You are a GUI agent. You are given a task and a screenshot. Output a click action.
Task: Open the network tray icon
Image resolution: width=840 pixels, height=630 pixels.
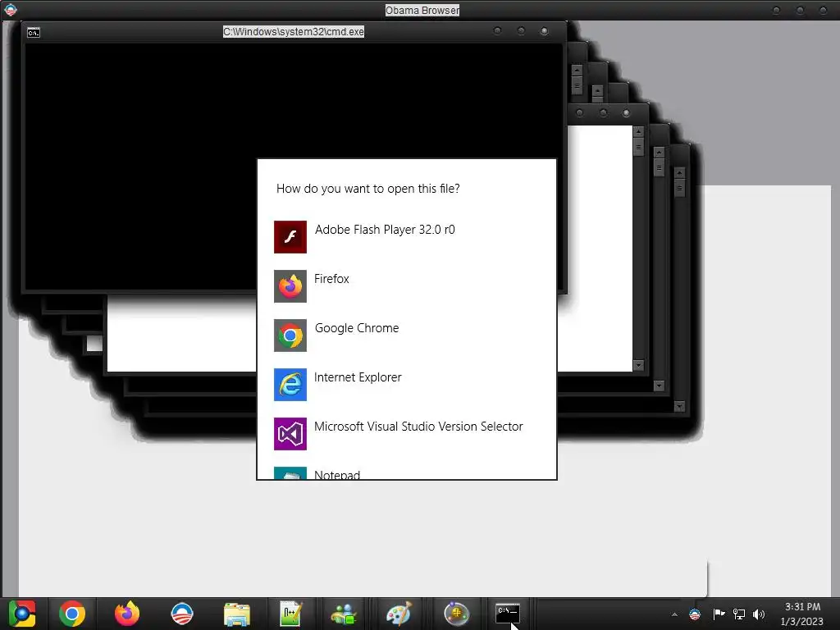click(x=739, y=614)
